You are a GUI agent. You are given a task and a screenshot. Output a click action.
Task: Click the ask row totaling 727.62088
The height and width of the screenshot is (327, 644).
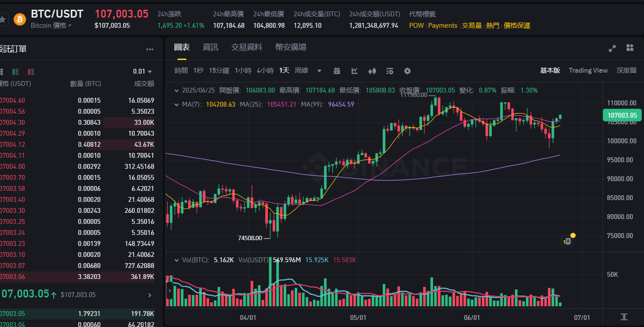77,266
